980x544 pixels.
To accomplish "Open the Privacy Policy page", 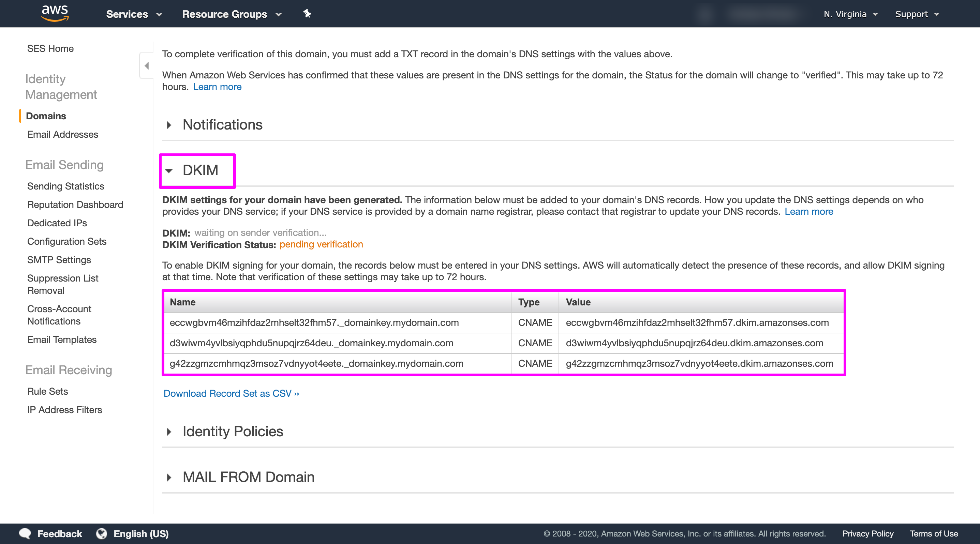I will (x=868, y=533).
